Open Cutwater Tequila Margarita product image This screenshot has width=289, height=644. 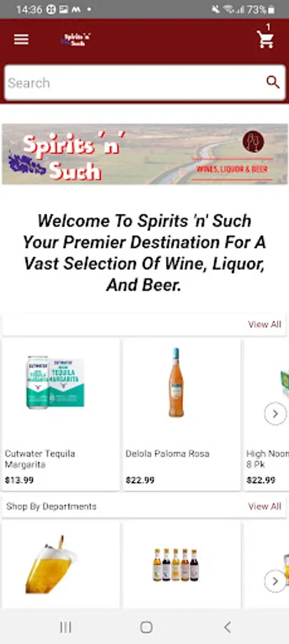(55, 382)
